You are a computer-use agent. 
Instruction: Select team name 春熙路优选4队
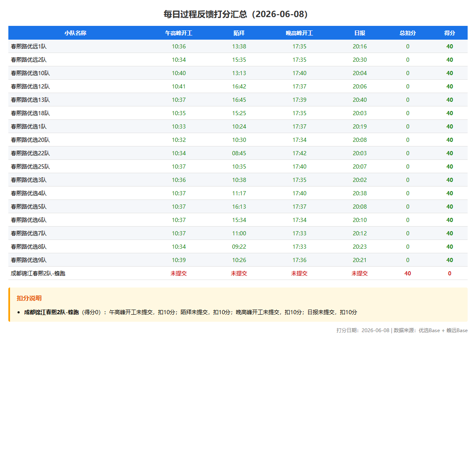point(28,193)
